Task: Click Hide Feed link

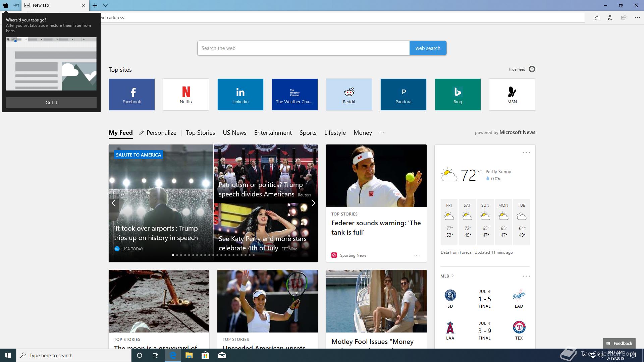Action: coord(517,69)
